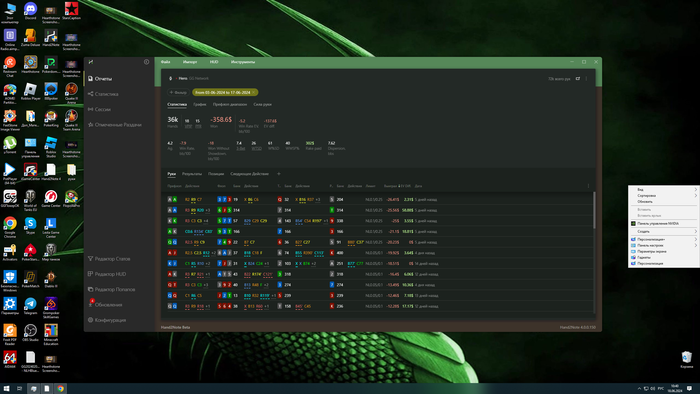
Task: Click the pop-out icon next to total hands
Action: pos(578,79)
